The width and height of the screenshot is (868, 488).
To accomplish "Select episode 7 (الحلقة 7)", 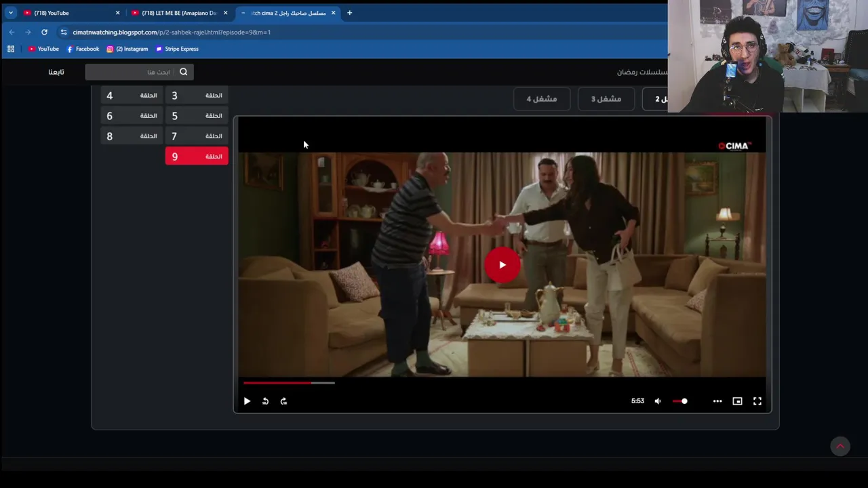I will click(x=197, y=136).
